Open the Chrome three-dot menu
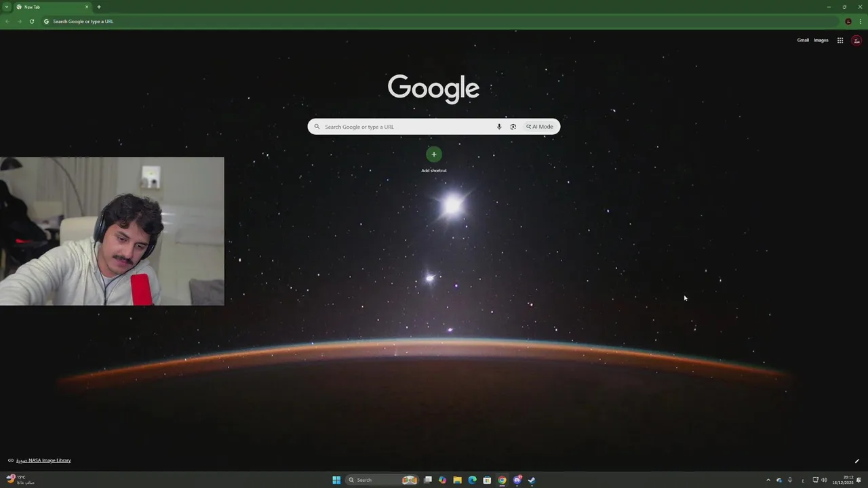Viewport: 868px width, 488px height. pos(860,21)
